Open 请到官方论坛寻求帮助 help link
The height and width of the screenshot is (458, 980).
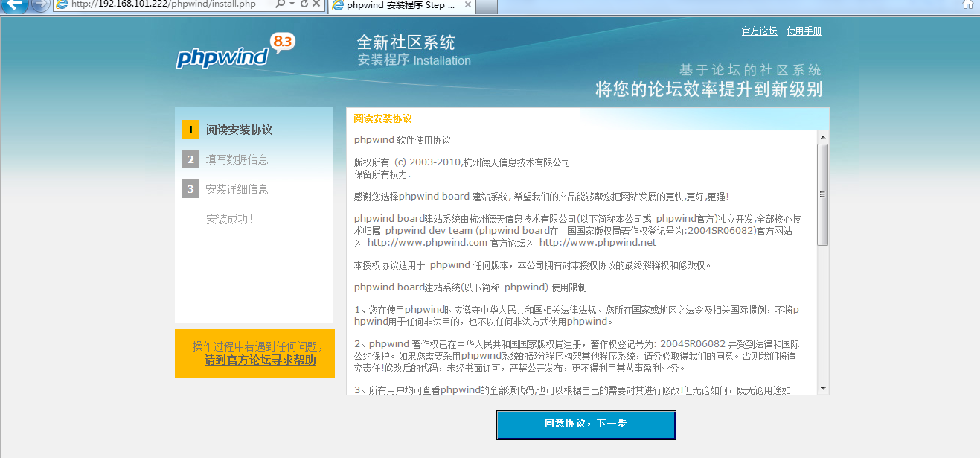click(x=260, y=360)
